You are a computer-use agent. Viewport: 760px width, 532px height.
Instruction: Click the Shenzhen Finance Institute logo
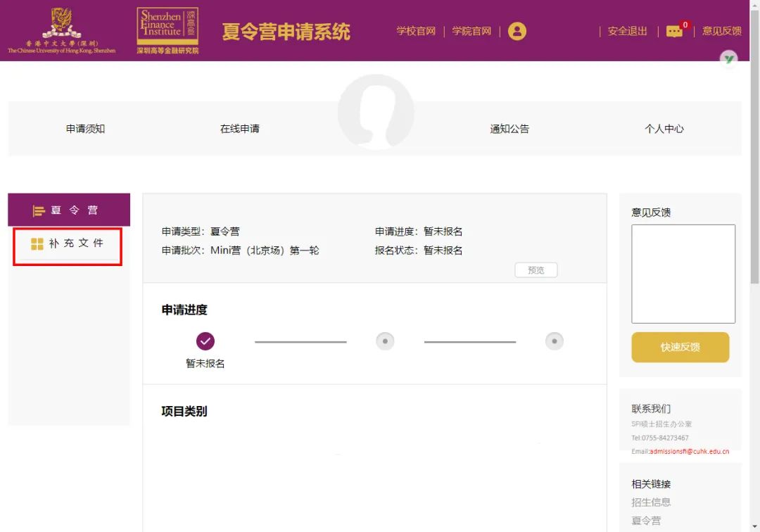pos(167,30)
